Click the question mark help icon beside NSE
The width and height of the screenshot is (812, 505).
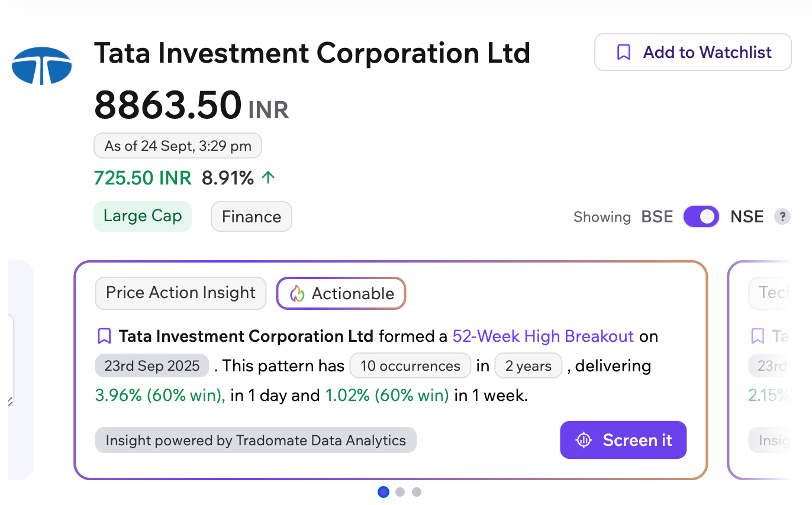tap(782, 216)
